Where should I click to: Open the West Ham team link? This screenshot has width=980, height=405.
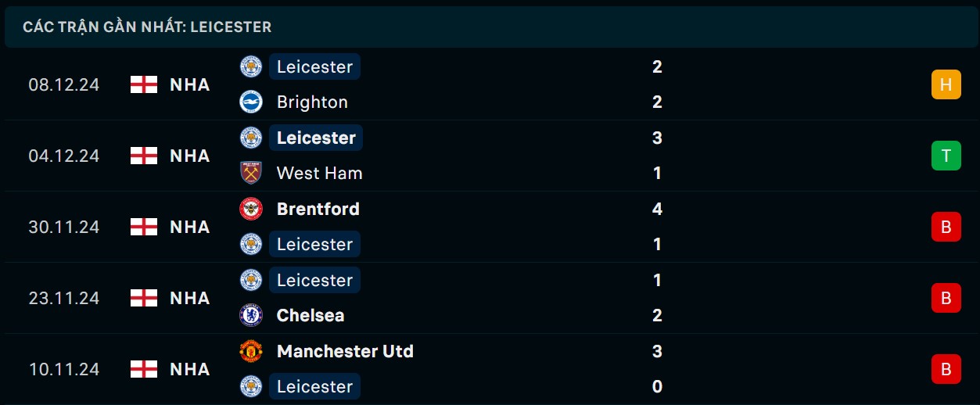click(x=319, y=173)
